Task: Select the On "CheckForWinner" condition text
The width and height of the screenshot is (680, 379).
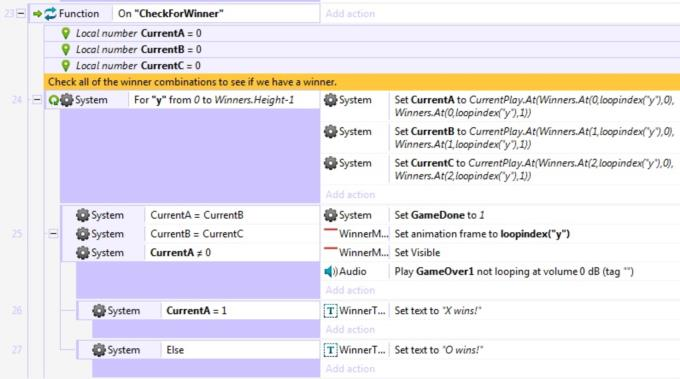Action: coord(171,14)
